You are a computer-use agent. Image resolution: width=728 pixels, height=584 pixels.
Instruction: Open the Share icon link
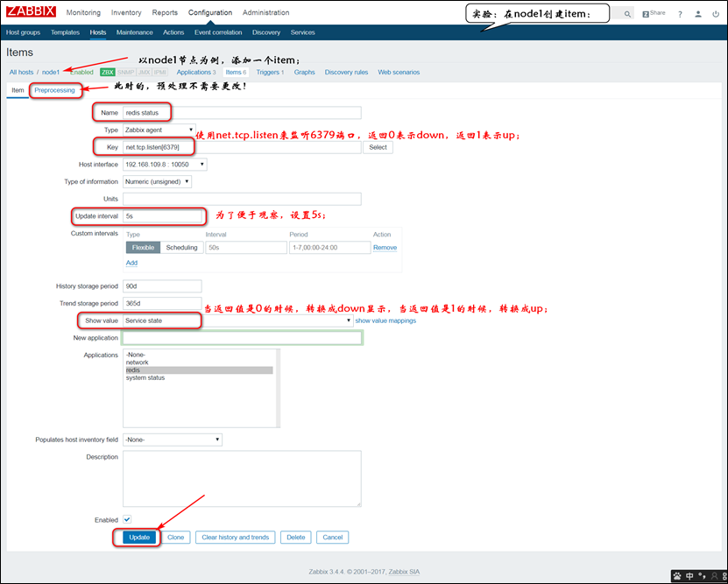pos(654,13)
